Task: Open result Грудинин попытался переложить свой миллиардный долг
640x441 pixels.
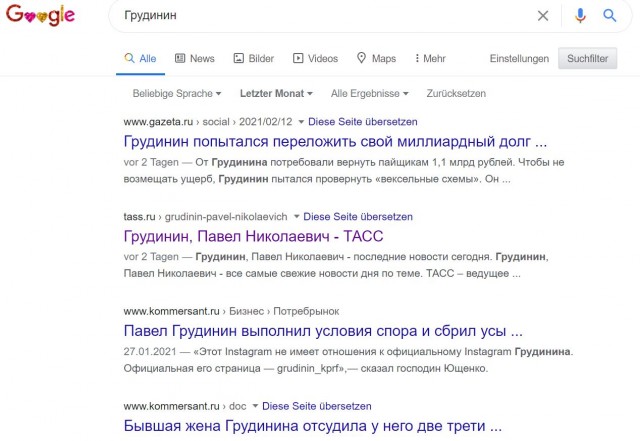Action: click(x=335, y=141)
